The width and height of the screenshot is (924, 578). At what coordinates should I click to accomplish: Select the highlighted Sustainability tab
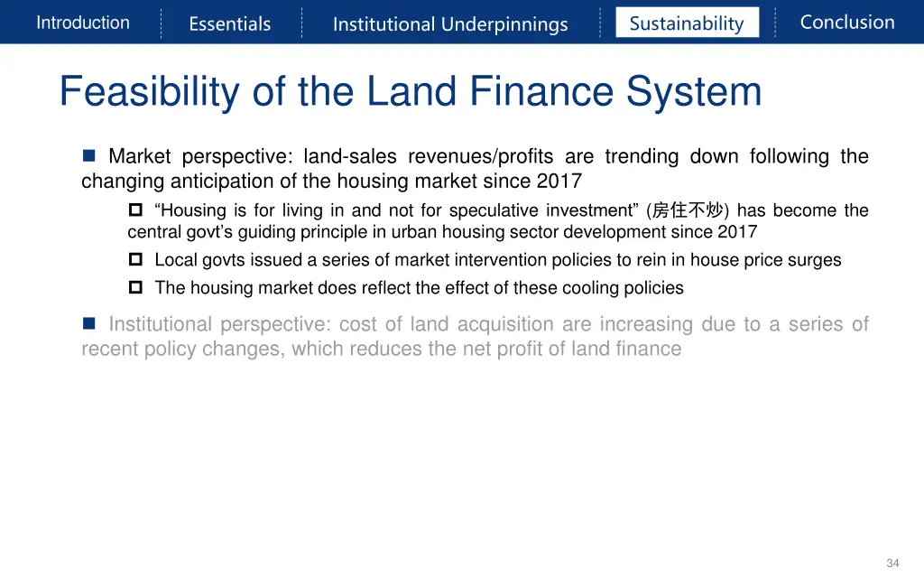point(687,23)
